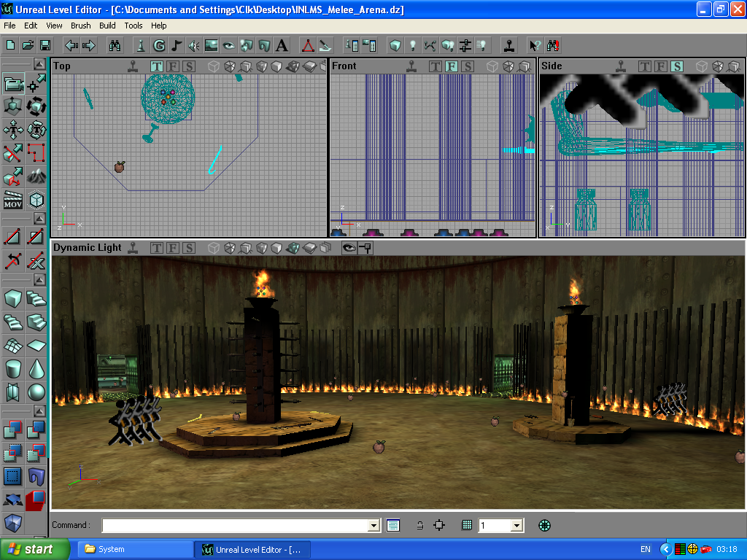The height and width of the screenshot is (560, 747).
Task: Open the Build menu
Action: tap(107, 26)
